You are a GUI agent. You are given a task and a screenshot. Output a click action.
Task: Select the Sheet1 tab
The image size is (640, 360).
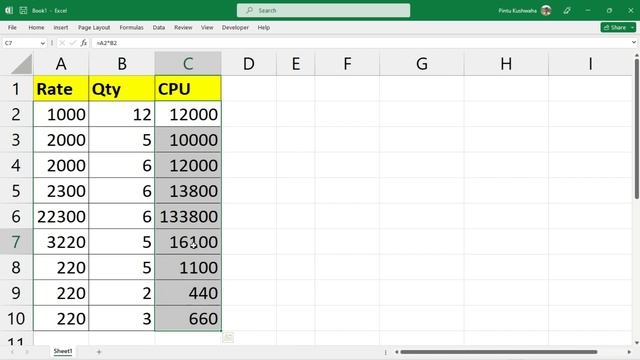click(x=63, y=351)
